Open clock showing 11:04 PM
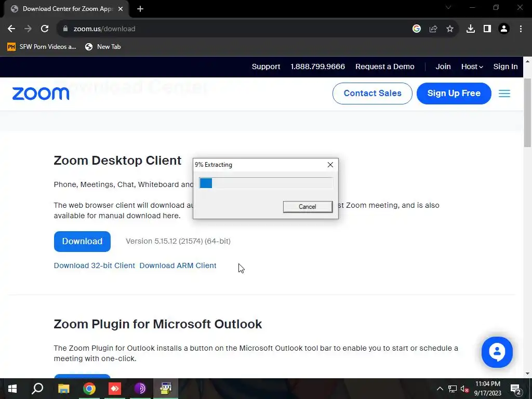The image size is (532, 399). click(x=487, y=389)
